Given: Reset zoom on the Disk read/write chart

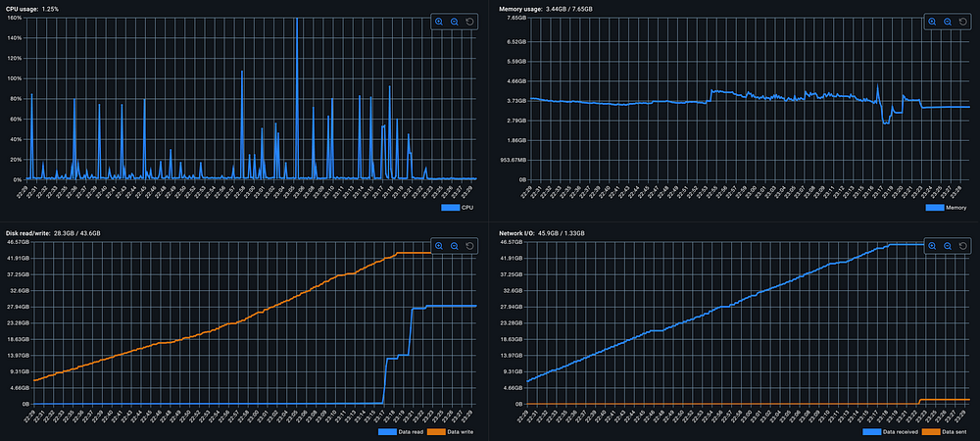Looking at the screenshot, I should (470, 246).
